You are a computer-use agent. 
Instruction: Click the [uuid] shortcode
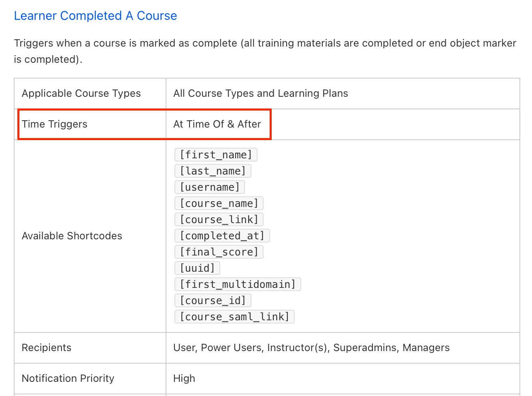pyautogui.click(x=197, y=268)
